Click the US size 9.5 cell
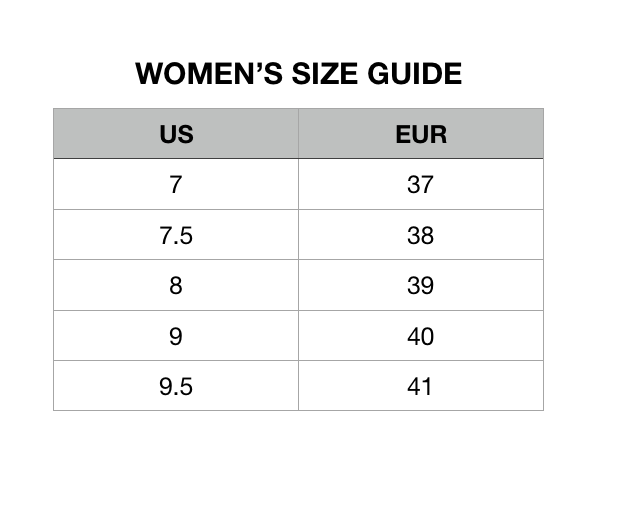 pos(176,387)
